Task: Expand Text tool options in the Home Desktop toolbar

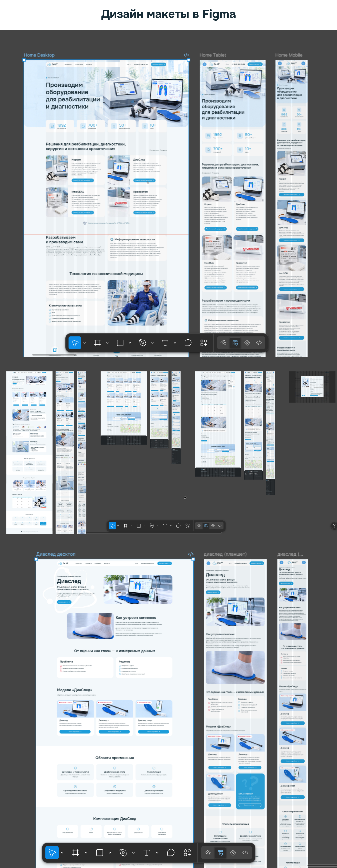Action: pos(175,343)
